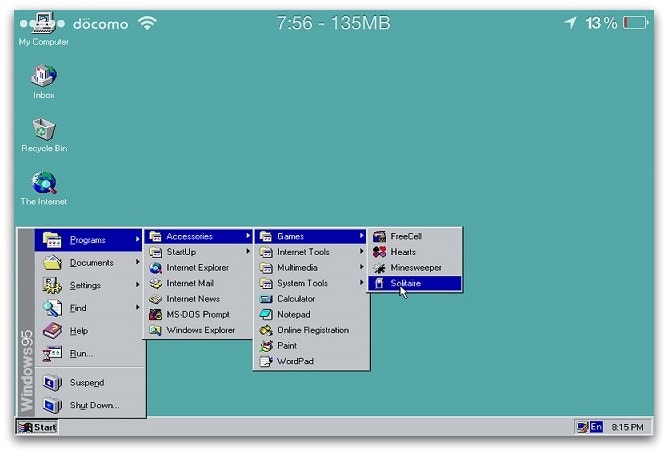Click the MS-DOS Prompt icon
The image size is (668, 454).
point(155,315)
